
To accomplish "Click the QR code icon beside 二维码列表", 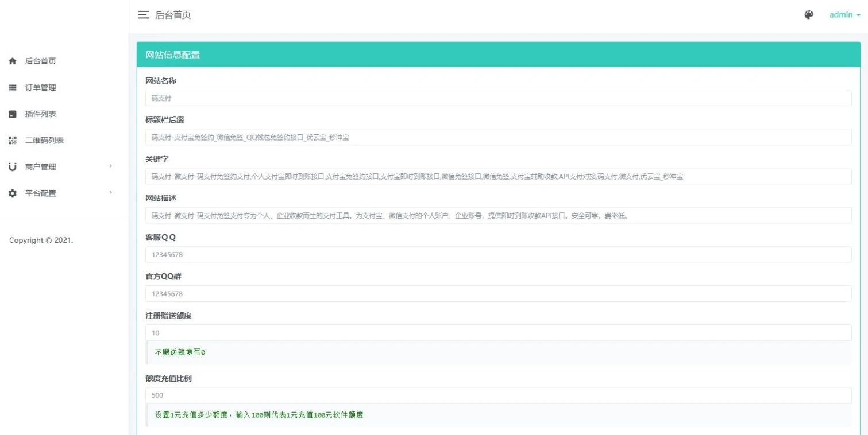I will (13, 140).
